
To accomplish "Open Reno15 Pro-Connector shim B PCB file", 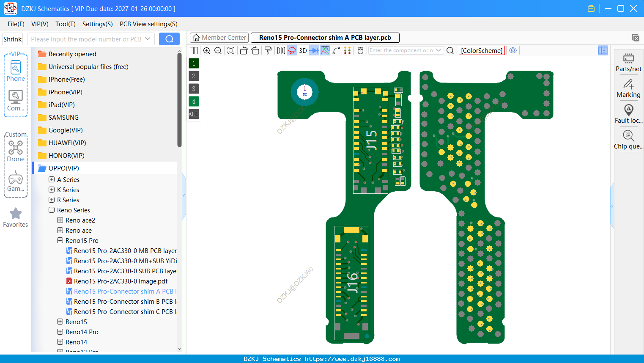I will pyautogui.click(x=122, y=302).
